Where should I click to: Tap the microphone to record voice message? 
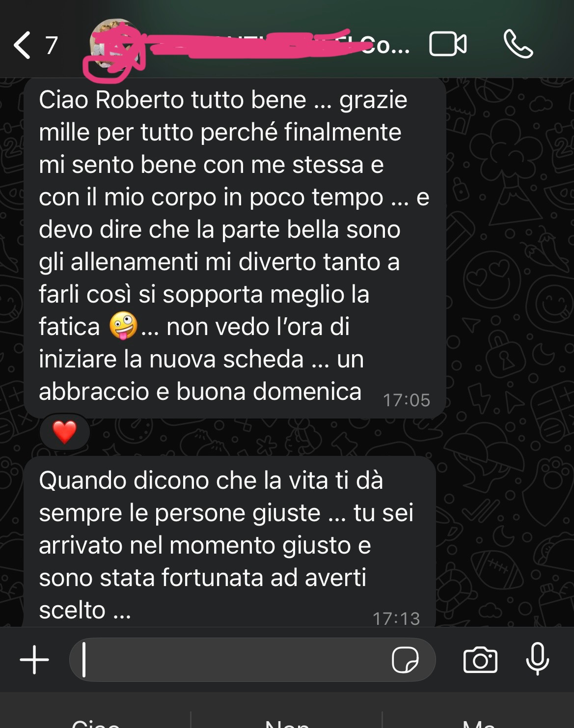(537, 659)
